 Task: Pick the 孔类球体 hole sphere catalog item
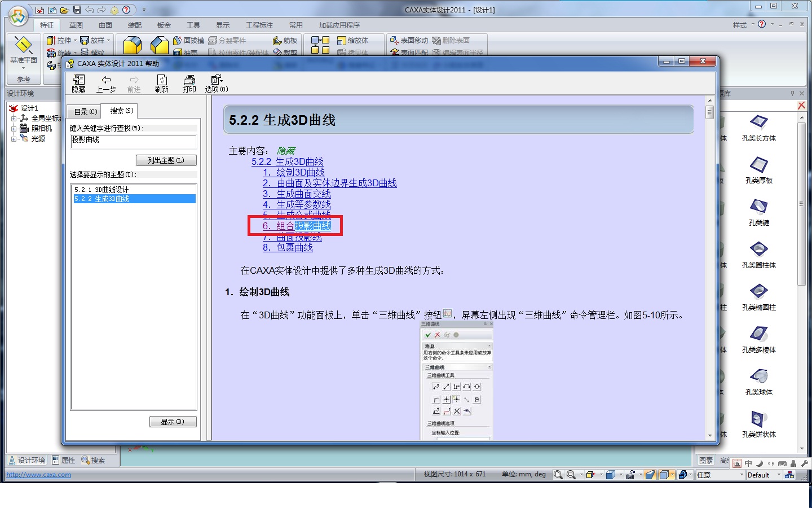(x=758, y=382)
